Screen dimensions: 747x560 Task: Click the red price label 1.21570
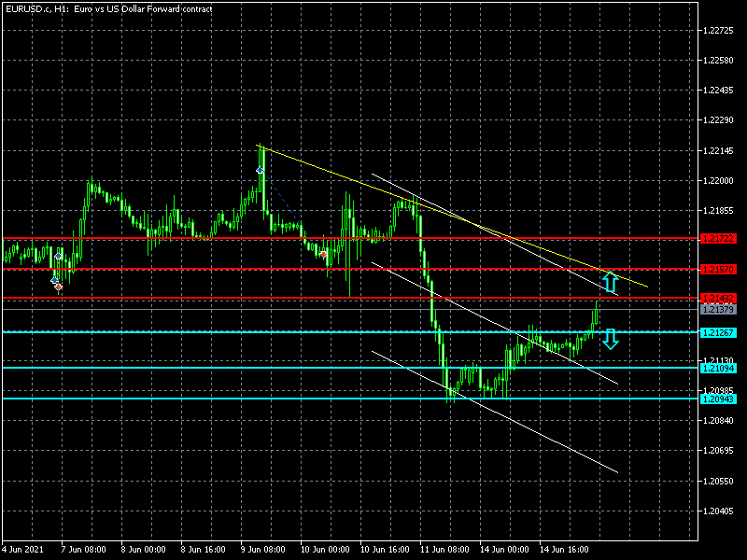(718, 270)
